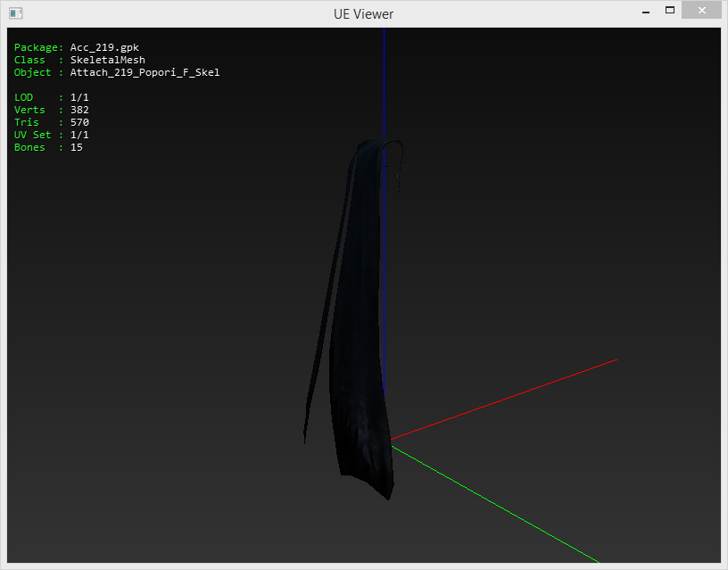
Task: Click the dark cape mesh in viewport
Action: click(357, 357)
